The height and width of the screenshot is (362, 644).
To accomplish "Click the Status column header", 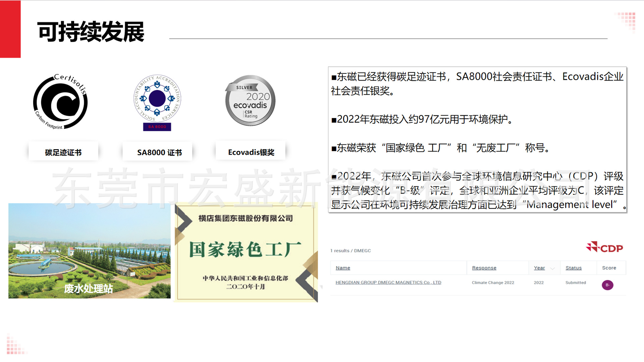I will 573,268.
